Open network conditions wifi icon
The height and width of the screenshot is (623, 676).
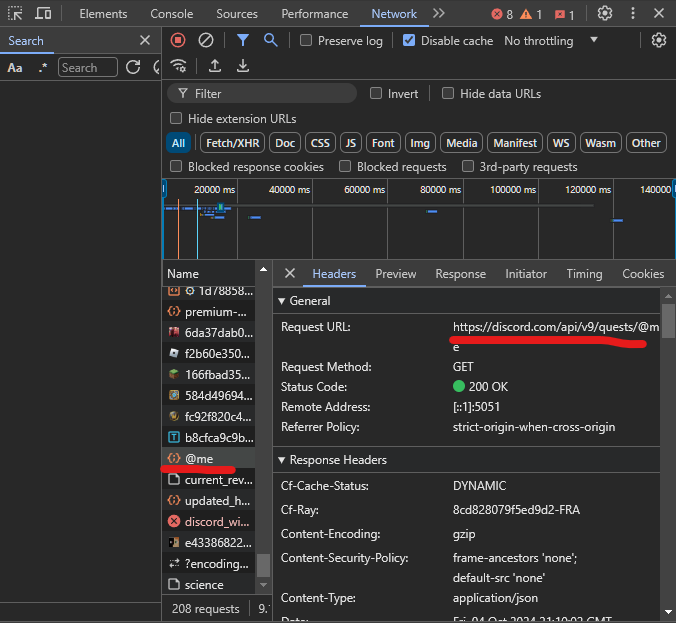pos(178,66)
